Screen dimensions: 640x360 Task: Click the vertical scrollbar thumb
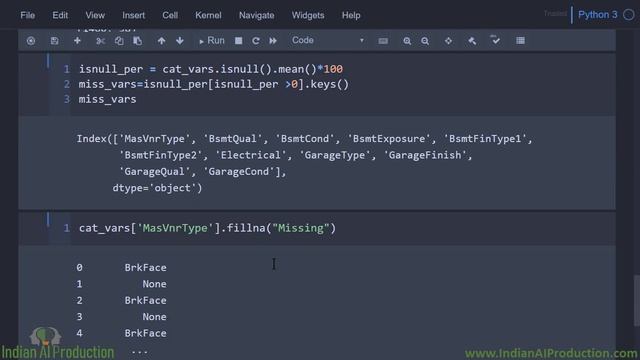[x=636, y=301]
